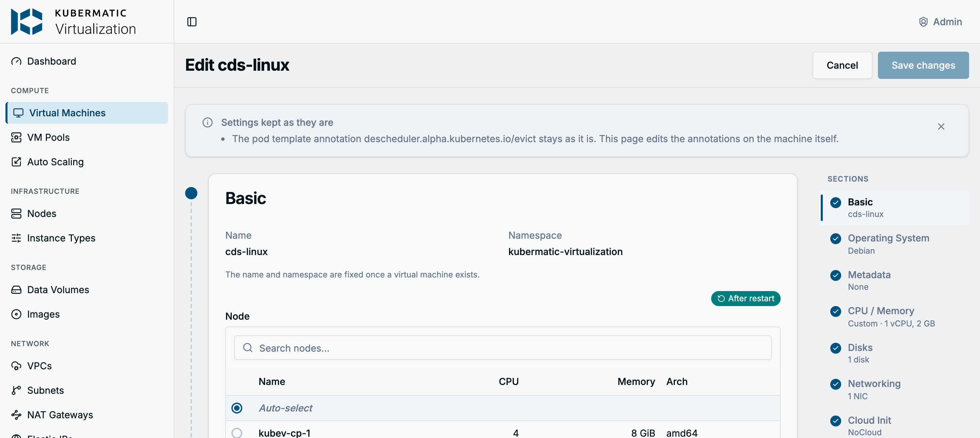The image size is (980, 438).
Task: Click the Memory column header
Action: [636, 381]
